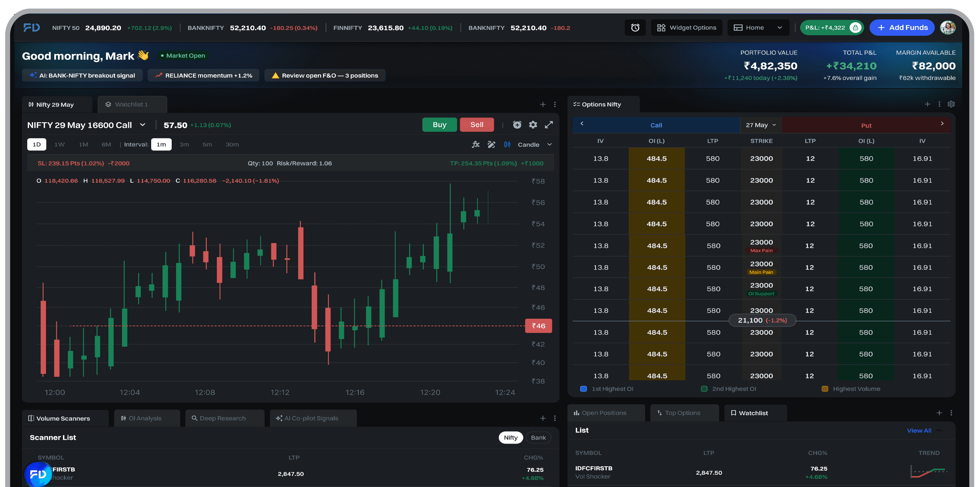
Task: Switch to Top Options tab
Action: tap(684, 413)
